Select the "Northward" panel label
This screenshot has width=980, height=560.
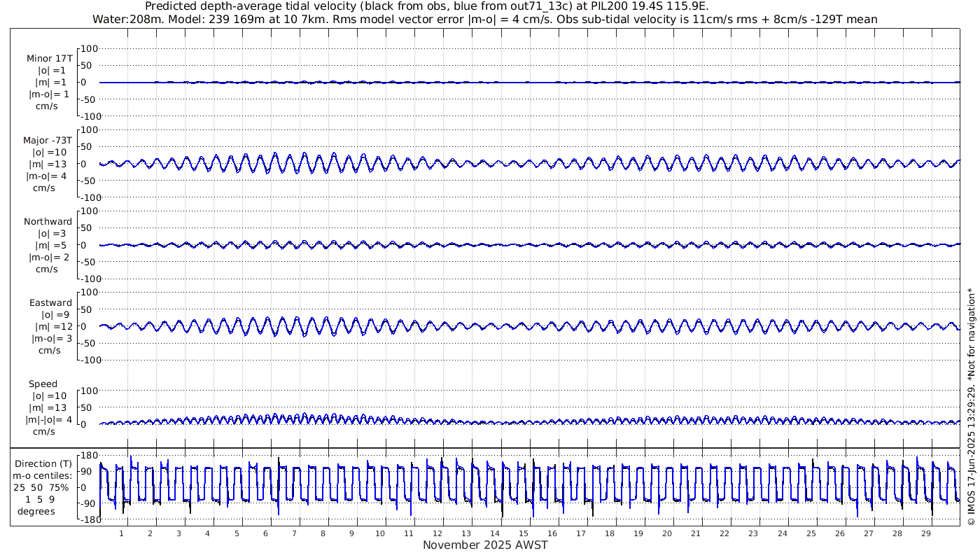click(48, 222)
